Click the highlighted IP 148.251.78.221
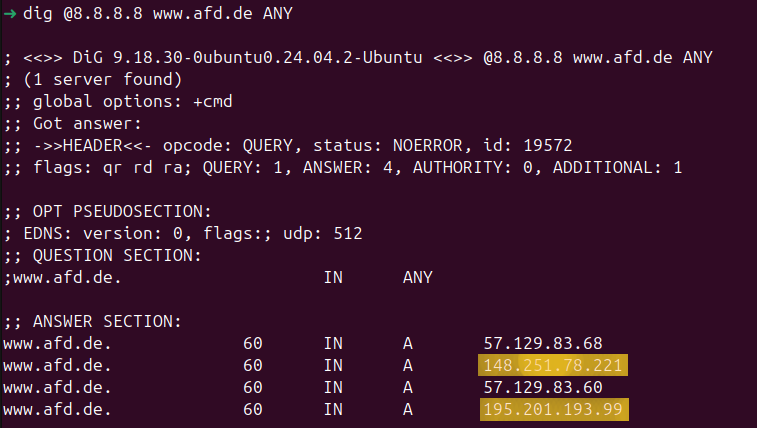 click(553, 365)
